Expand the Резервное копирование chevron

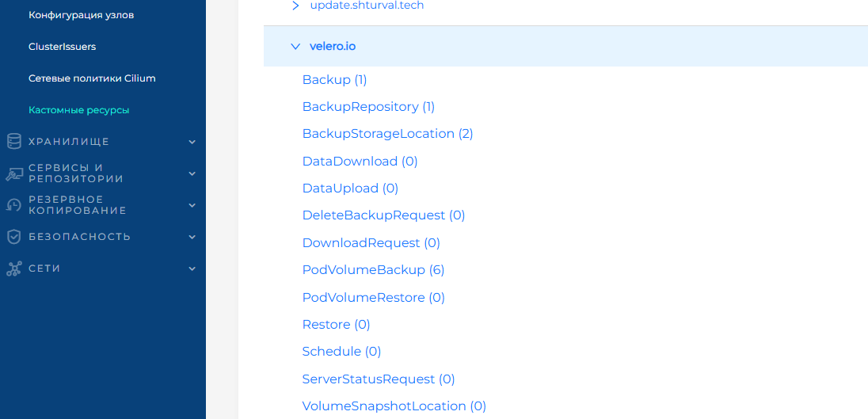(x=192, y=205)
